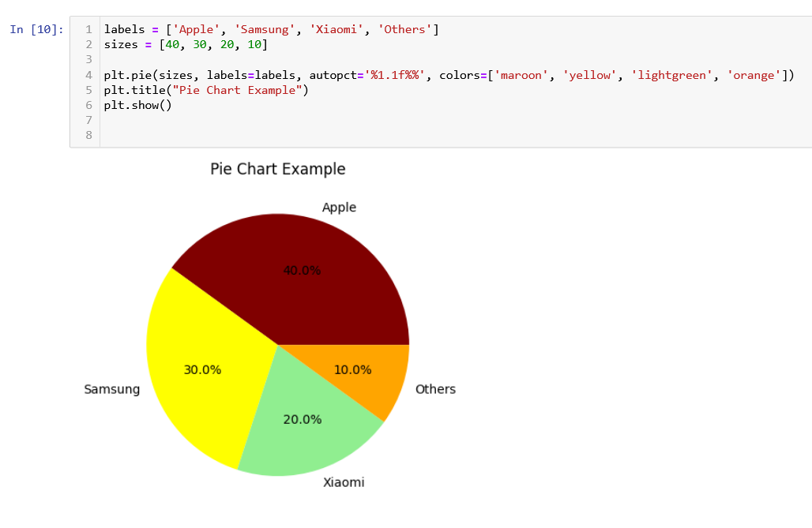Click plt.show() line in code
The image size is (812, 528).
(x=137, y=105)
